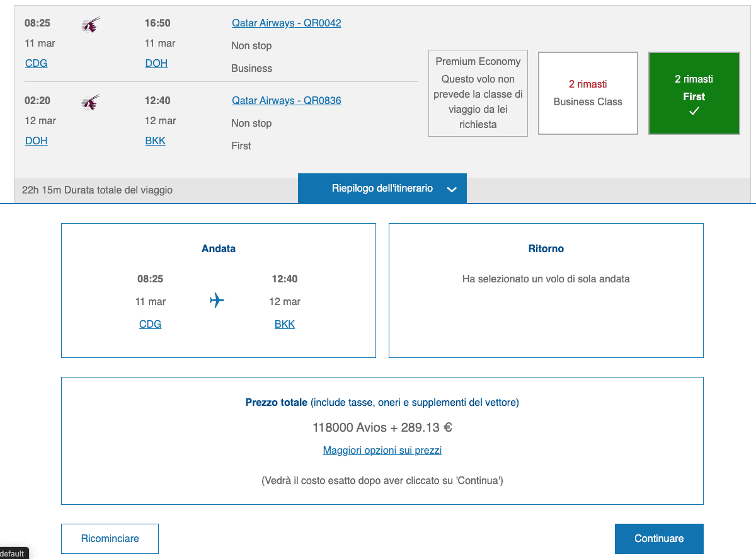Open Qatar Airways - QR0836 flight details
This screenshot has height=559, width=756.
pyautogui.click(x=287, y=100)
